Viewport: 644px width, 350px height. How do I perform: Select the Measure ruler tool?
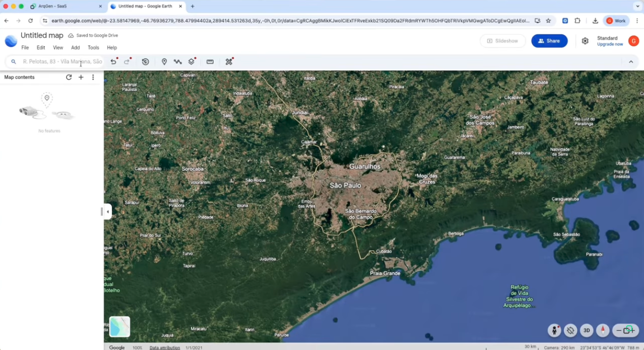210,62
